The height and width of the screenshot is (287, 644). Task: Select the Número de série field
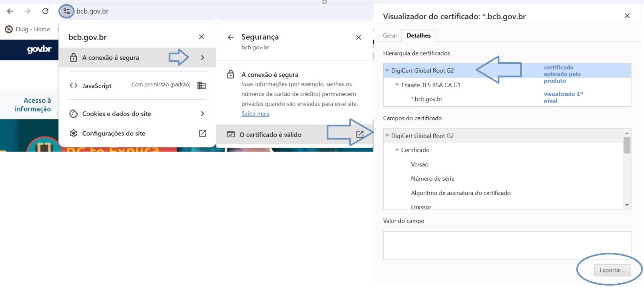tap(433, 179)
